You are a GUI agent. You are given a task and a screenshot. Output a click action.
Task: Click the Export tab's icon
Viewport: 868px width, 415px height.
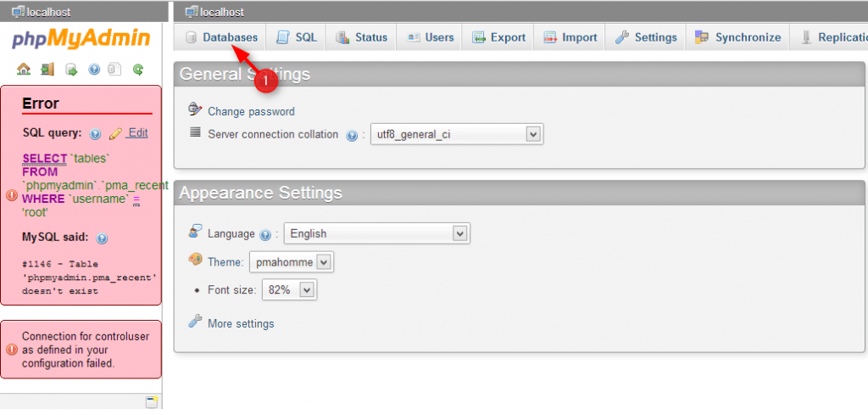(x=478, y=37)
